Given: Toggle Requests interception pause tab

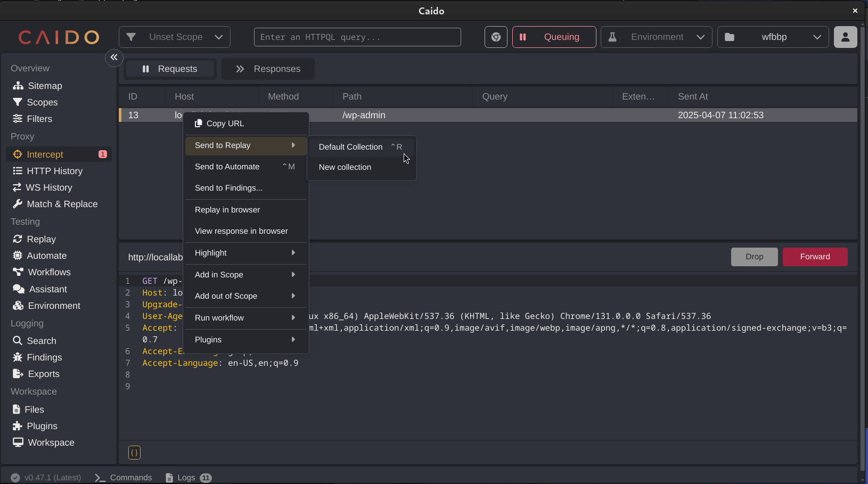Looking at the screenshot, I should click(170, 69).
